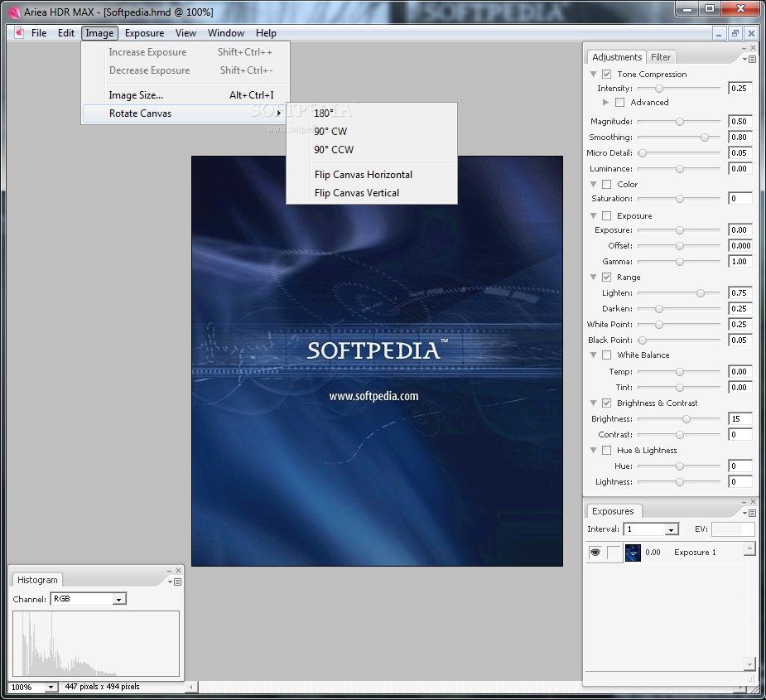Viewport: 766px width, 700px height.
Task: Collapse the White Balance section
Action: [594, 355]
